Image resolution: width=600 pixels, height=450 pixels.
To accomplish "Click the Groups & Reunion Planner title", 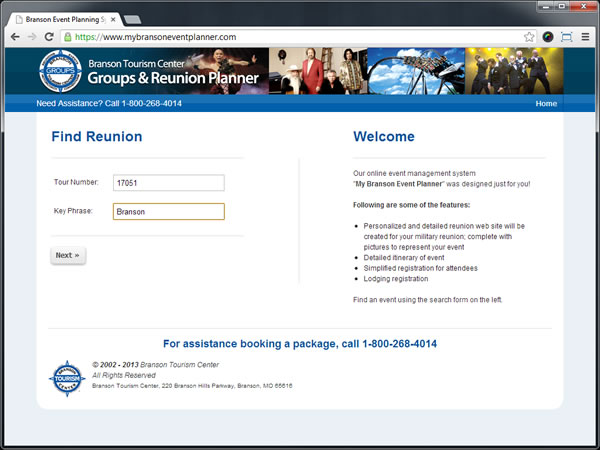I will [x=173, y=78].
